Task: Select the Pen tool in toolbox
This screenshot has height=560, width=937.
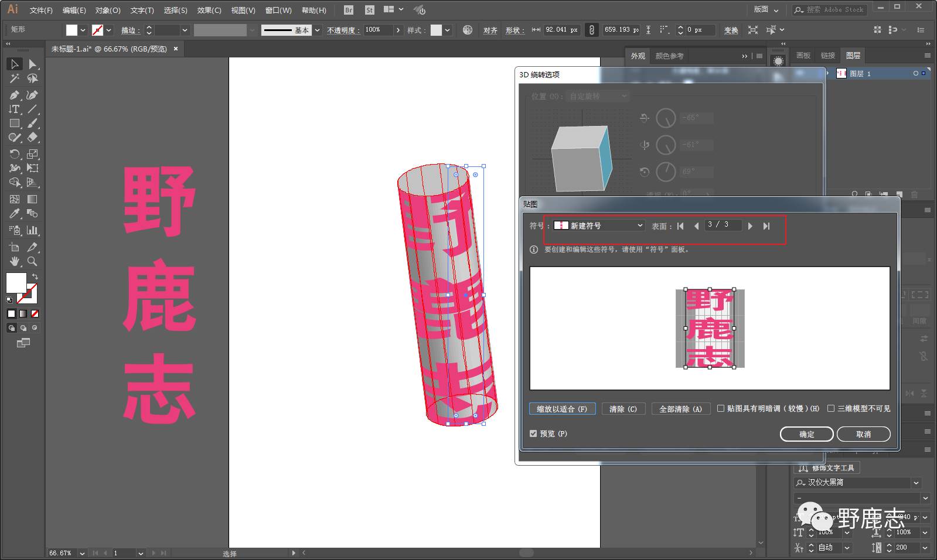Action: pyautogui.click(x=15, y=95)
